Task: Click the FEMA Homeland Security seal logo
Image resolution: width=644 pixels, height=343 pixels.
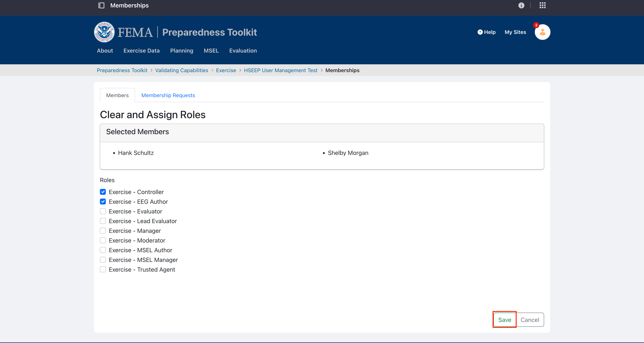Action: coord(104,32)
